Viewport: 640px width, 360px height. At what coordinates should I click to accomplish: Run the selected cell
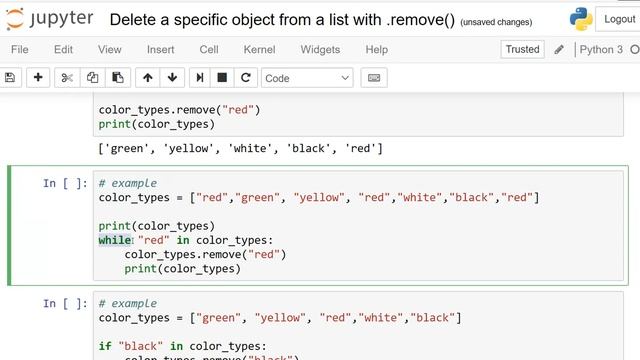[200, 78]
